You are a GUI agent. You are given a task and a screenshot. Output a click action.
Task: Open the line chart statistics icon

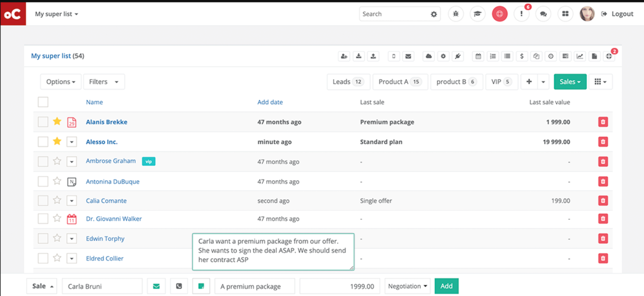(x=580, y=56)
